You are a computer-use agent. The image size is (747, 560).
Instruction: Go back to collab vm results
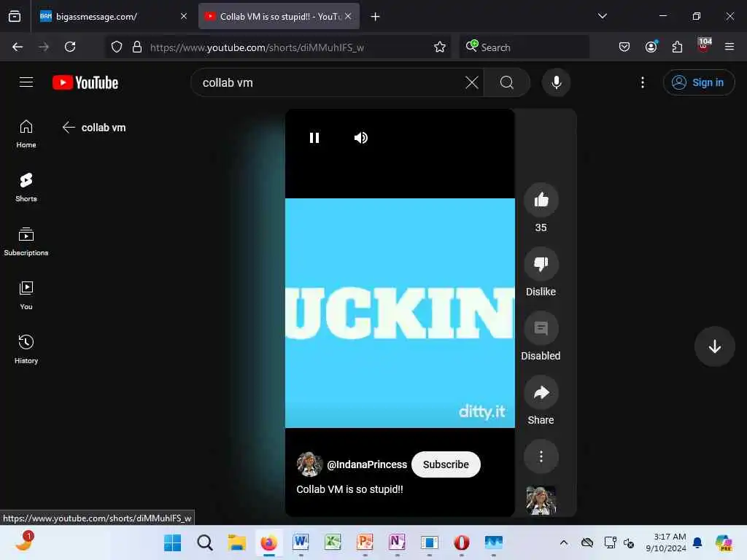click(x=69, y=127)
